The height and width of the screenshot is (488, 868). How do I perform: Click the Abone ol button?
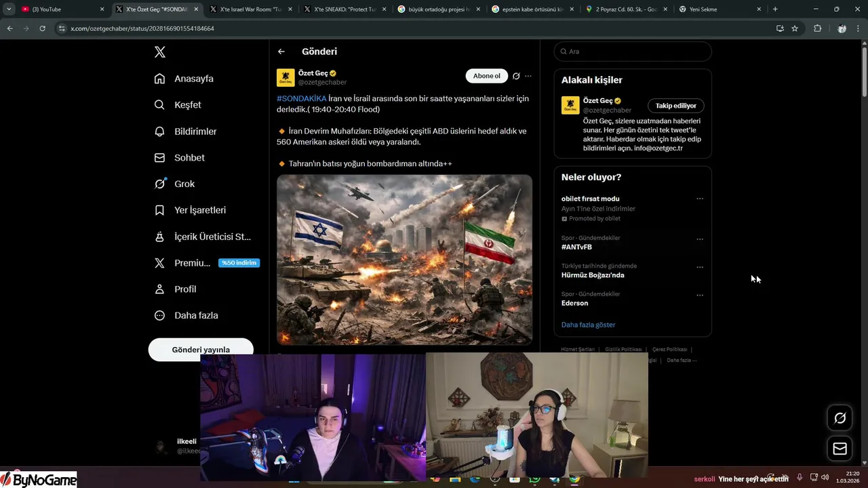(x=486, y=76)
